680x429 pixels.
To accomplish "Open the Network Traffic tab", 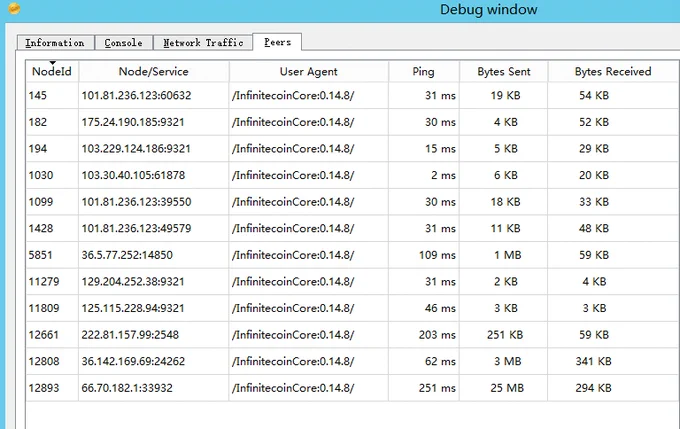I will [x=203, y=43].
